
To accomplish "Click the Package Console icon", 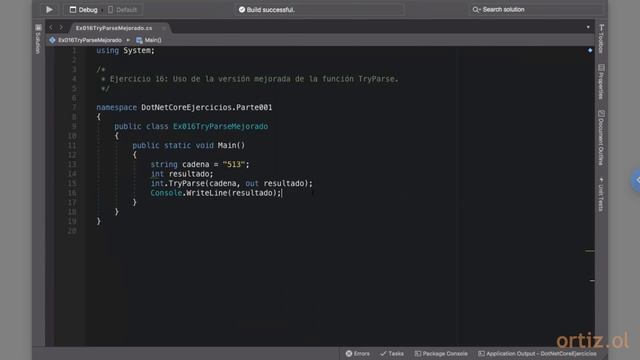I will click(418, 353).
